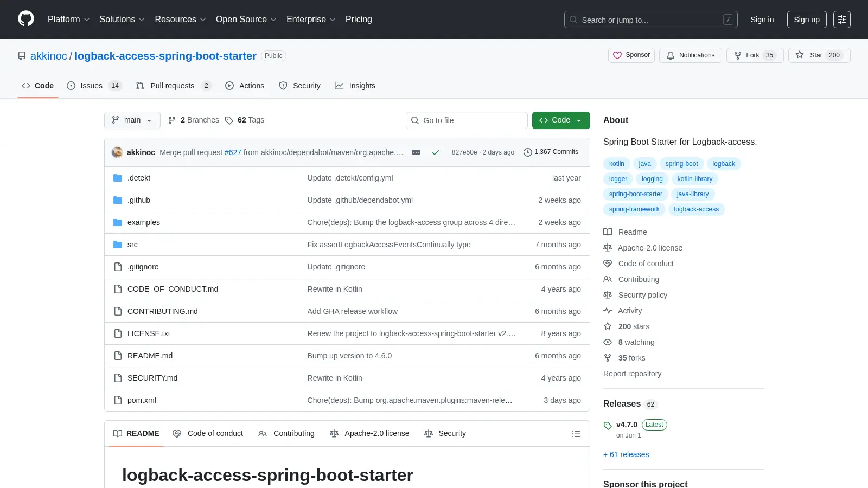
Task: Click the commit status checkmark icon
Action: 435,152
